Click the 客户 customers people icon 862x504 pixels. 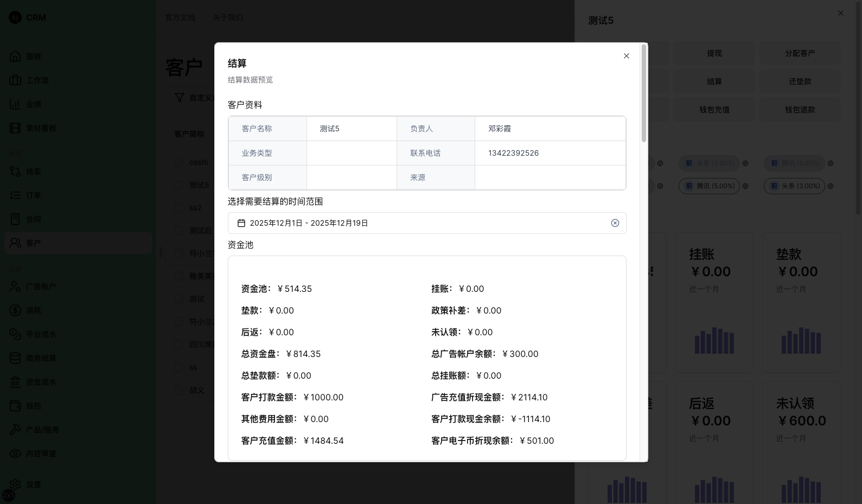tap(15, 243)
